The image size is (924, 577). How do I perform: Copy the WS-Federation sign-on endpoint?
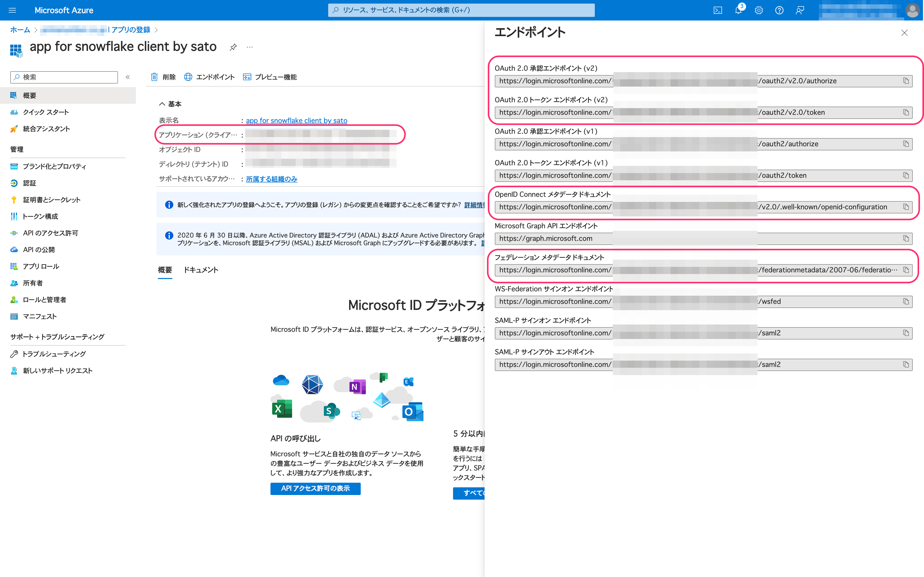[x=906, y=302]
